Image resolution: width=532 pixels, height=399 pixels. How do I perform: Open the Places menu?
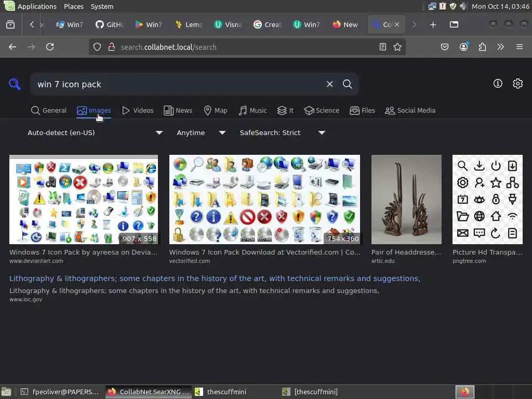[74, 6]
